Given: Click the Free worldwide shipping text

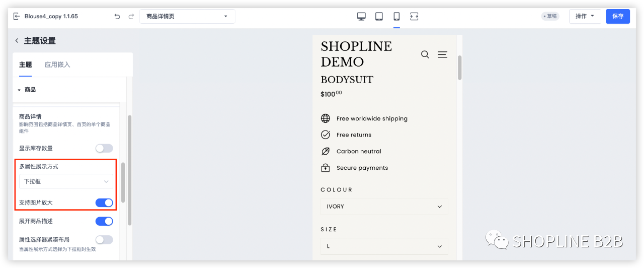Looking at the screenshot, I should point(372,118).
